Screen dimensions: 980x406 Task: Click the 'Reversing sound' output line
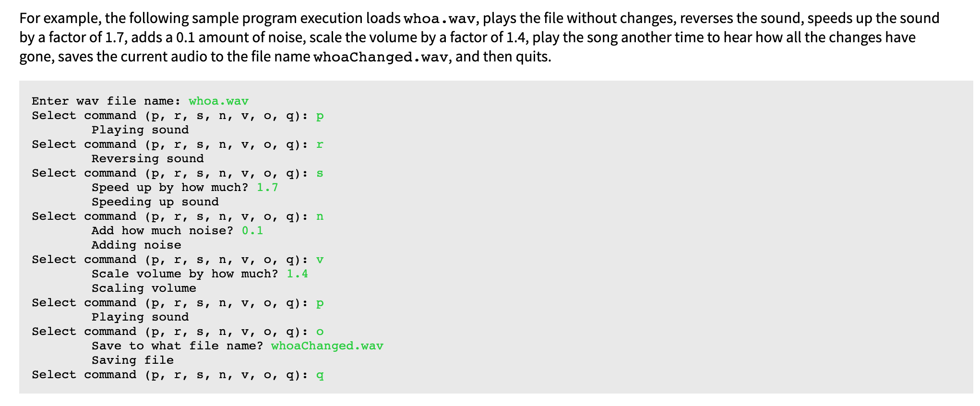tap(148, 158)
